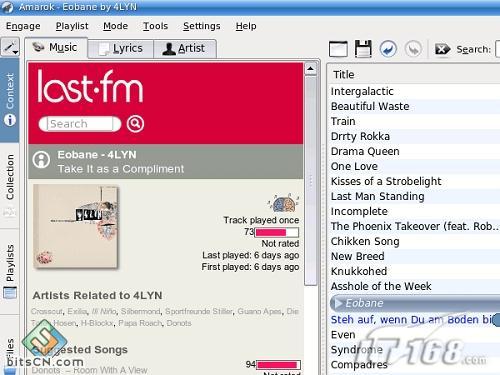Click the 4LYN album cover thumbnail
Screen dimensions: 500x375
[76, 227]
